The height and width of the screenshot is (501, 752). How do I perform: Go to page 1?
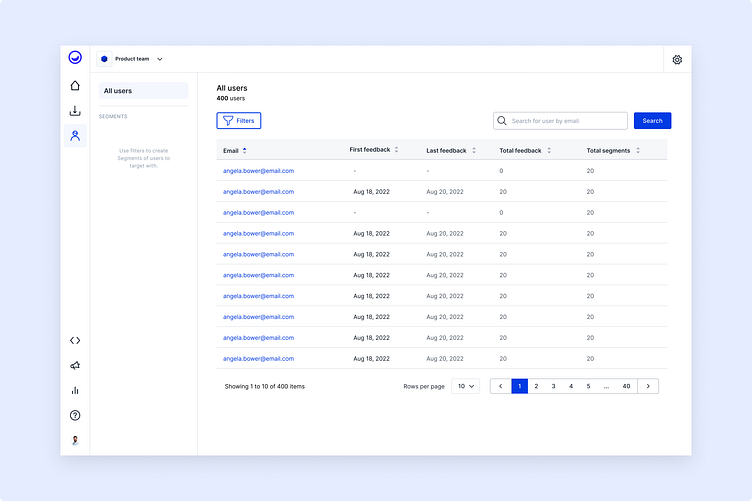[519, 386]
